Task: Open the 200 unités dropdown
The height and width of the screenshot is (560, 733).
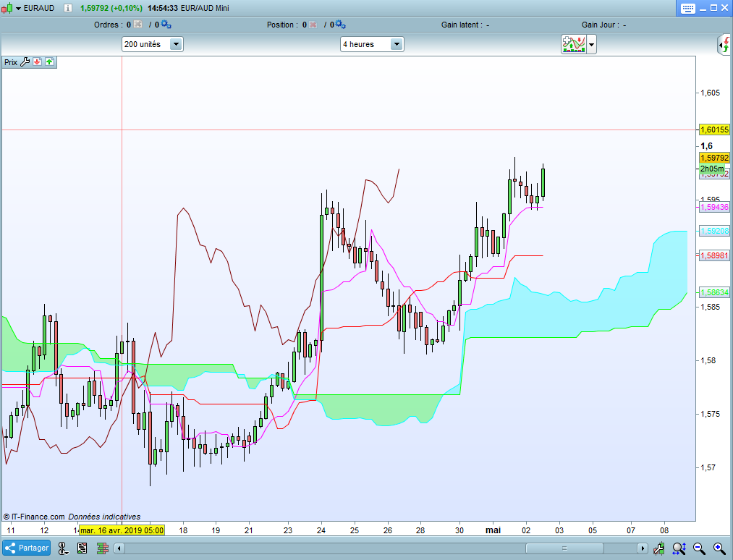Action: (x=153, y=44)
